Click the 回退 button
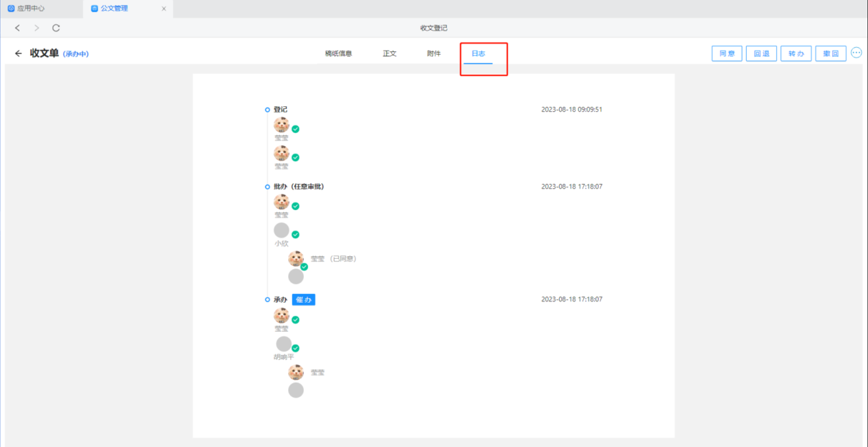 point(761,53)
